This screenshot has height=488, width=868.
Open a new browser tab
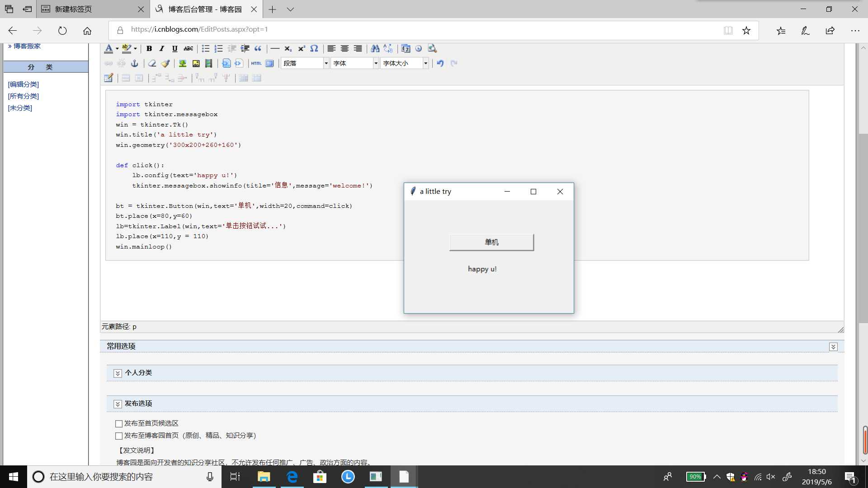(272, 9)
